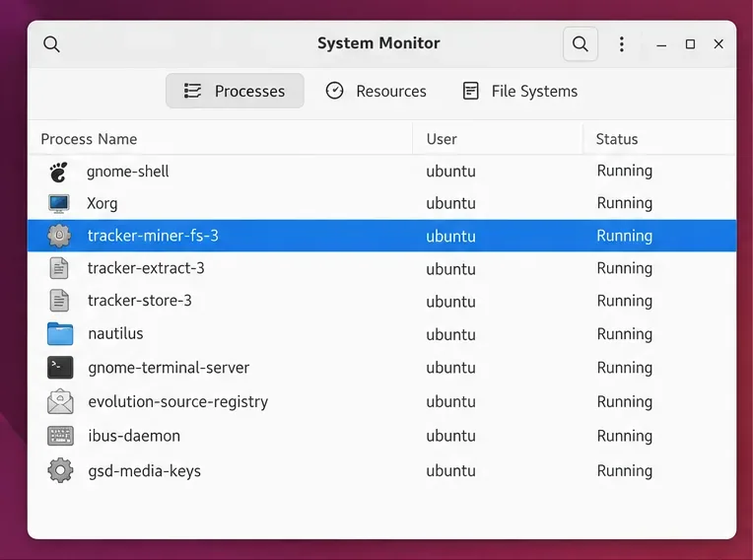This screenshot has width=753, height=560.
Task: Select the nautilus process name
Action: click(x=115, y=334)
